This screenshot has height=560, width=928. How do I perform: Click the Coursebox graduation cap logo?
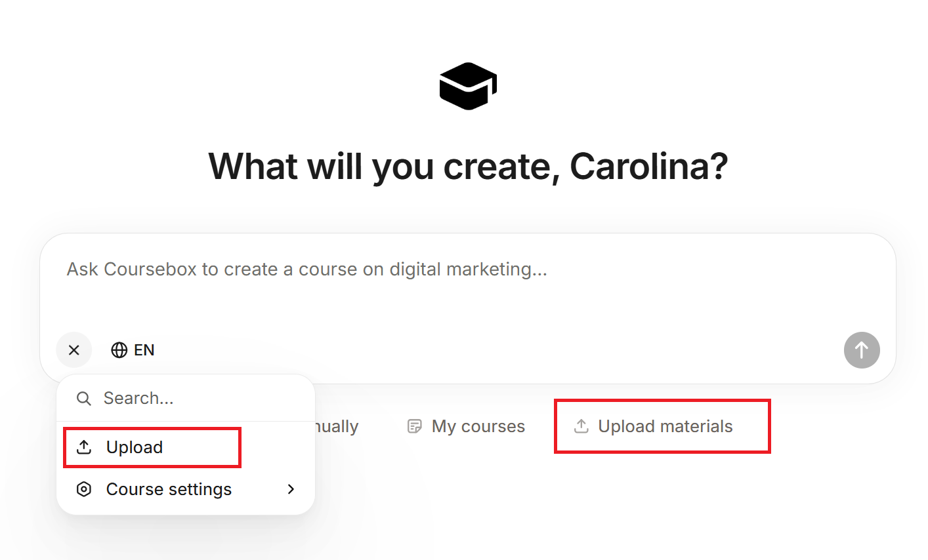468,86
